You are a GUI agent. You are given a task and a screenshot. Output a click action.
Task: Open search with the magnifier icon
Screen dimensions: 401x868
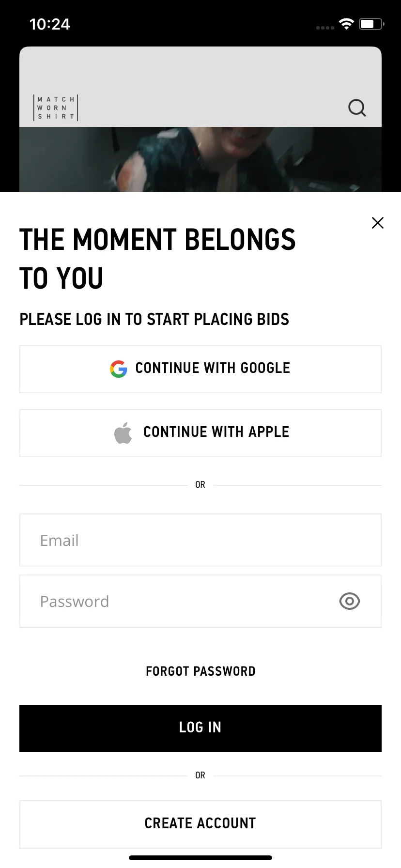point(357,108)
